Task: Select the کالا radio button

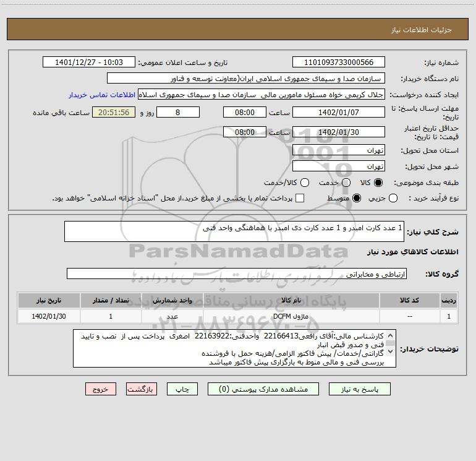Action: tap(378, 183)
